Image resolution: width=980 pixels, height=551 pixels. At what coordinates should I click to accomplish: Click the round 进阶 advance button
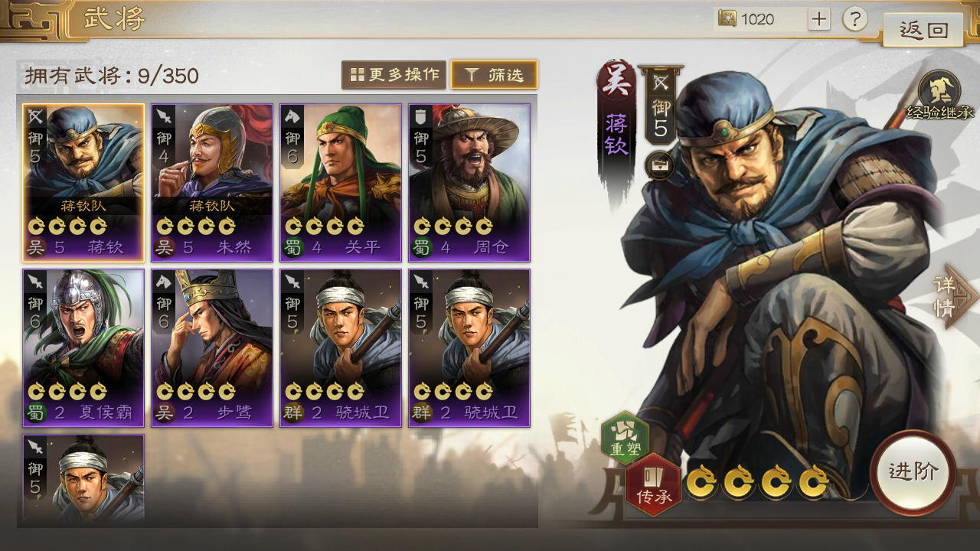coord(913,471)
